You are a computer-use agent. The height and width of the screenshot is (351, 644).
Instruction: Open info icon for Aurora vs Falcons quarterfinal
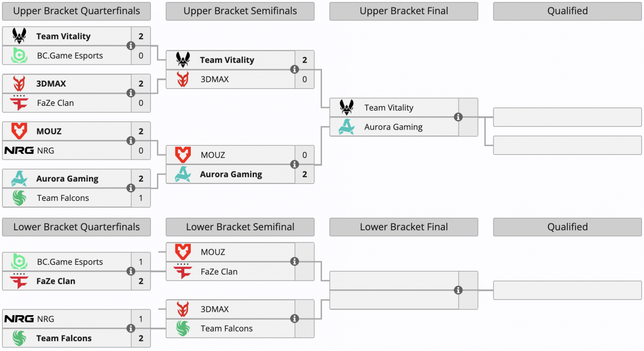pyautogui.click(x=131, y=188)
